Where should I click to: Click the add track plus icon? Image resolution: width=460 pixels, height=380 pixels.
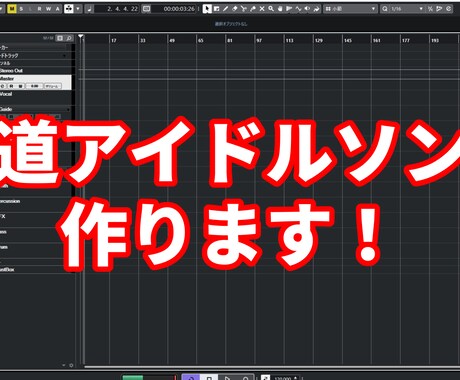point(60,38)
